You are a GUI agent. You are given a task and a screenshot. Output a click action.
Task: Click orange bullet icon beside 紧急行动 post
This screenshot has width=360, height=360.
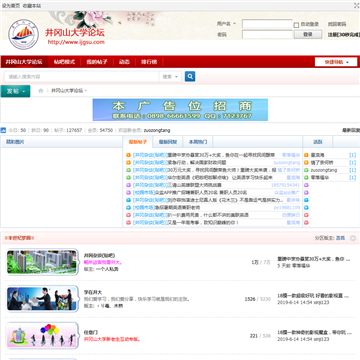click(128, 163)
